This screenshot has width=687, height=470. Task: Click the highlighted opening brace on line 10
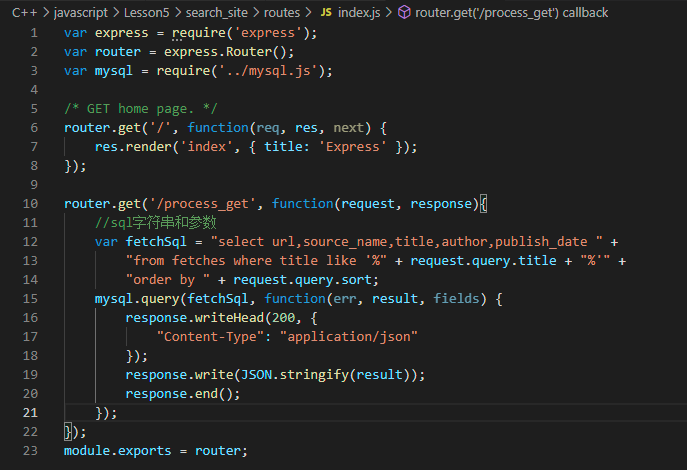(x=483, y=204)
